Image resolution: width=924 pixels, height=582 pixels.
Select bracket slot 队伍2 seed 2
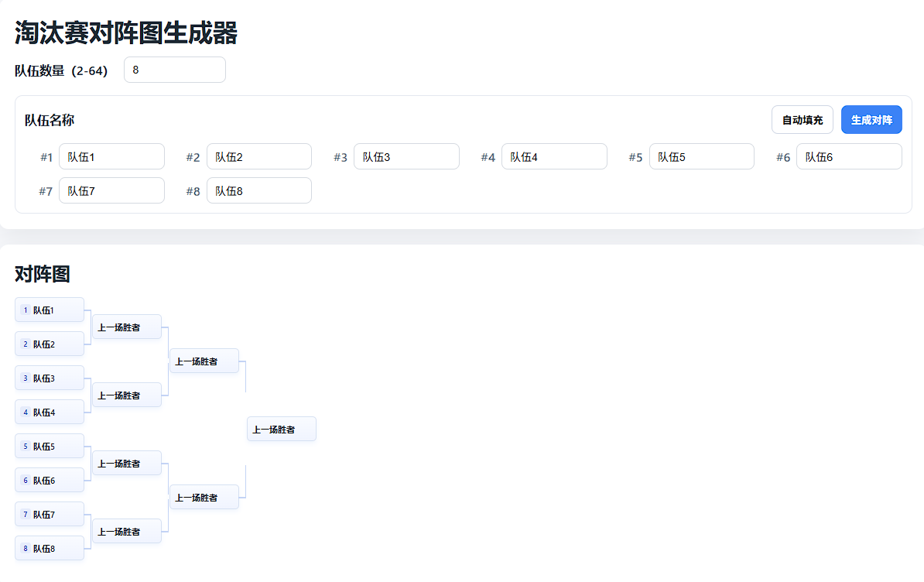coord(50,344)
